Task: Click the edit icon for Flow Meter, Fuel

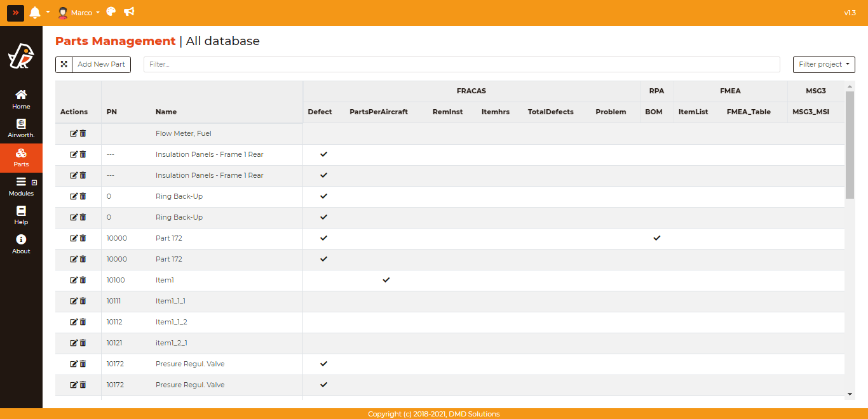Action: 74,133
